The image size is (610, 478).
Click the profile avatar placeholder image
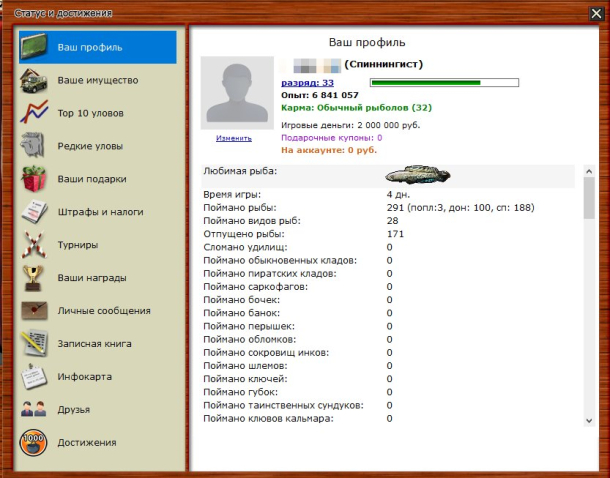click(237, 92)
